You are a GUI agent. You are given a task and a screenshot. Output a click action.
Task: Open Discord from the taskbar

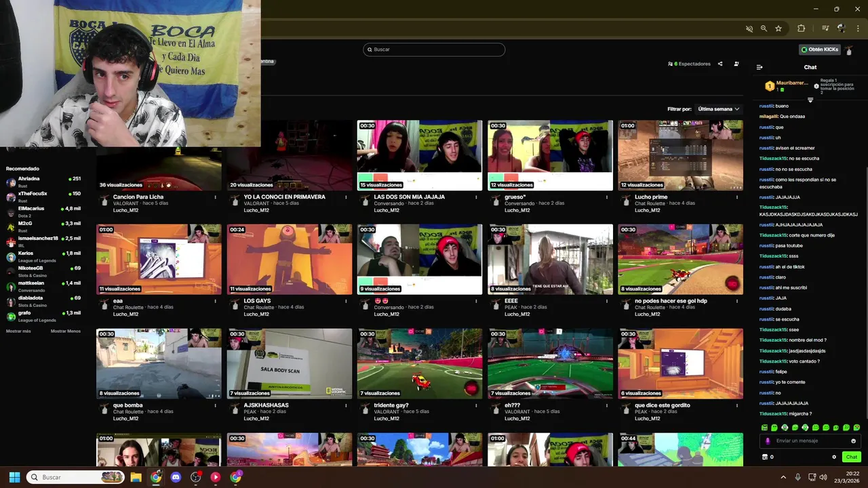[x=176, y=477]
